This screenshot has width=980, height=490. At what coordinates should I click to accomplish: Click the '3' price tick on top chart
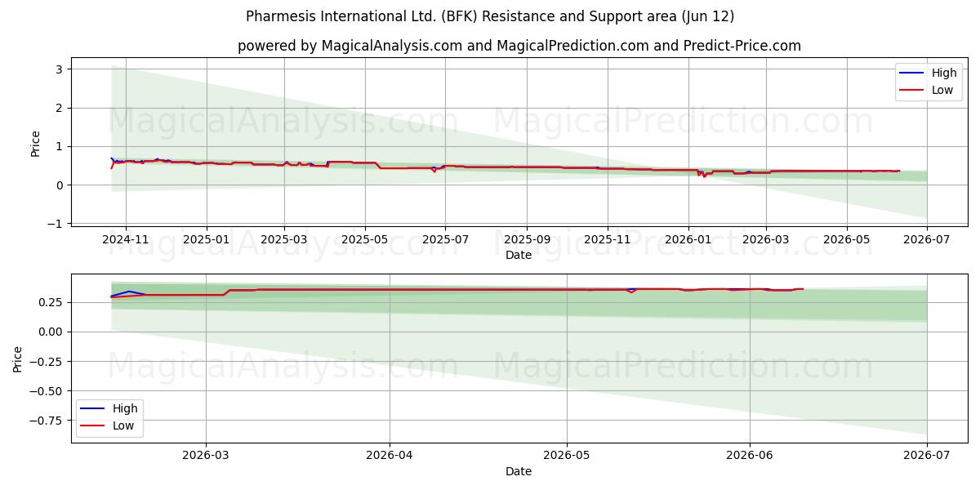[60, 69]
